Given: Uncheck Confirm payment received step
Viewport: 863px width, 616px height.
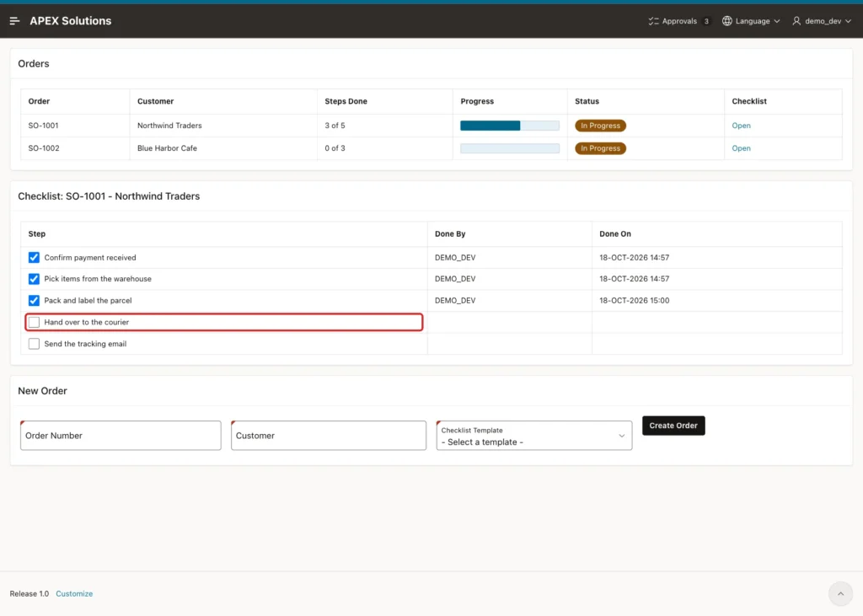Looking at the screenshot, I should pos(34,258).
